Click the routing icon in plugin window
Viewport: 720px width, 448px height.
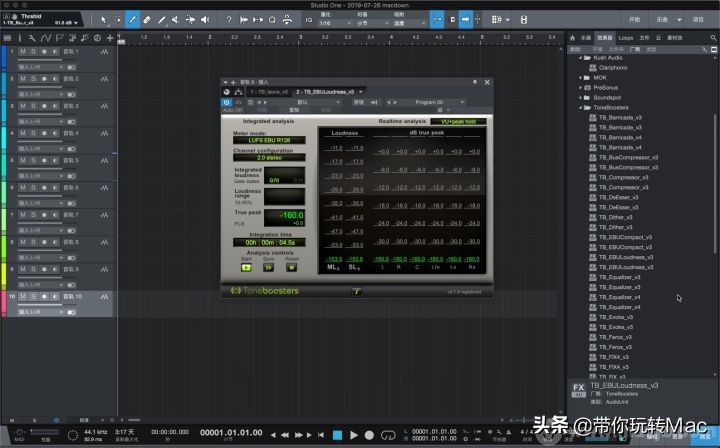[239, 92]
